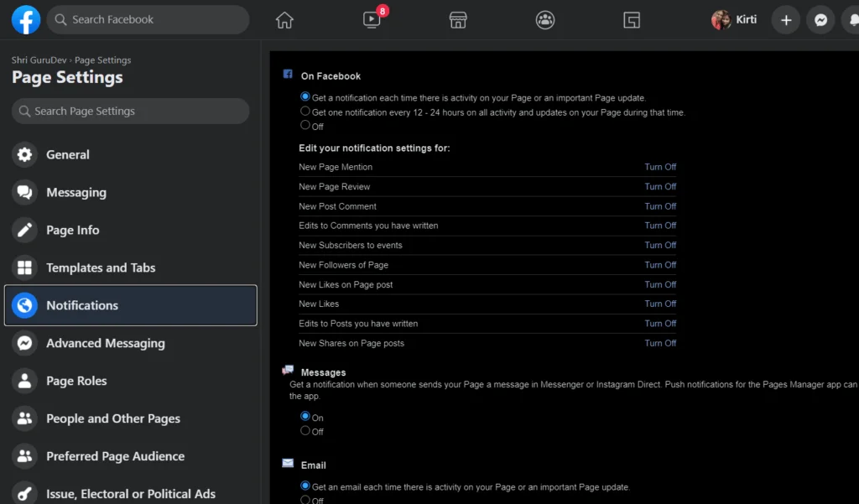Turn Off New Page Mention notifications

(x=660, y=167)
